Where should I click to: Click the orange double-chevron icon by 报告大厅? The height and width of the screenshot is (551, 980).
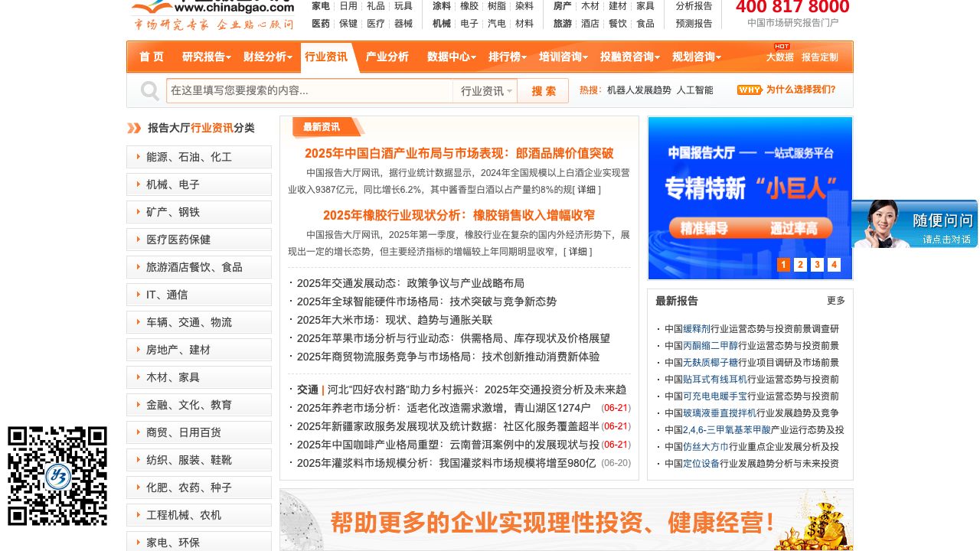135,128
